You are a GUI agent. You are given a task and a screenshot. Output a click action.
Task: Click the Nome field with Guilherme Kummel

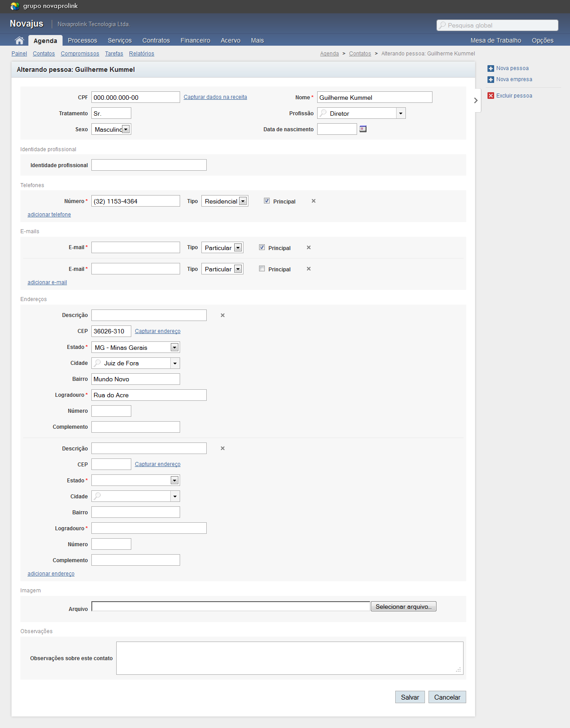pos(375,97)
